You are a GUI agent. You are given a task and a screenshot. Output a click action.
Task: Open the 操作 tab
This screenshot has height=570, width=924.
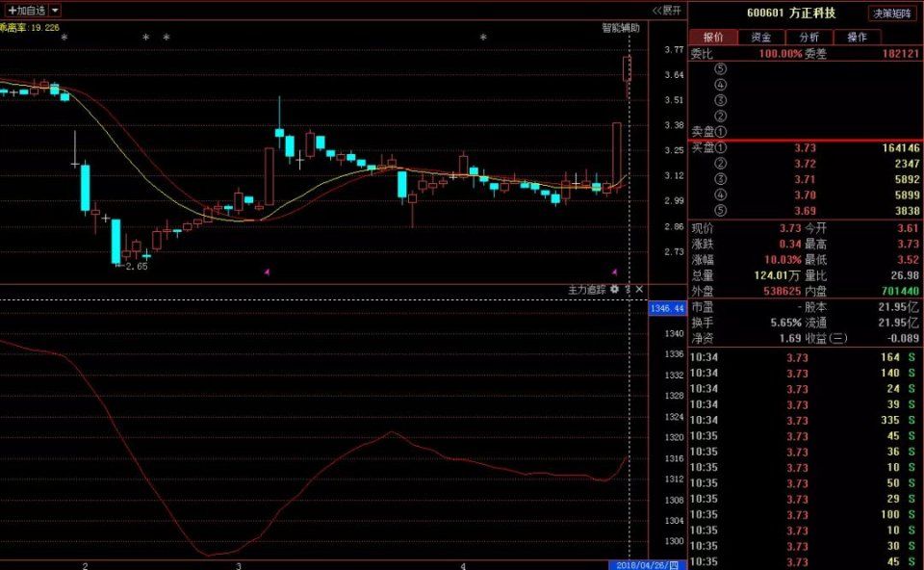857,37
